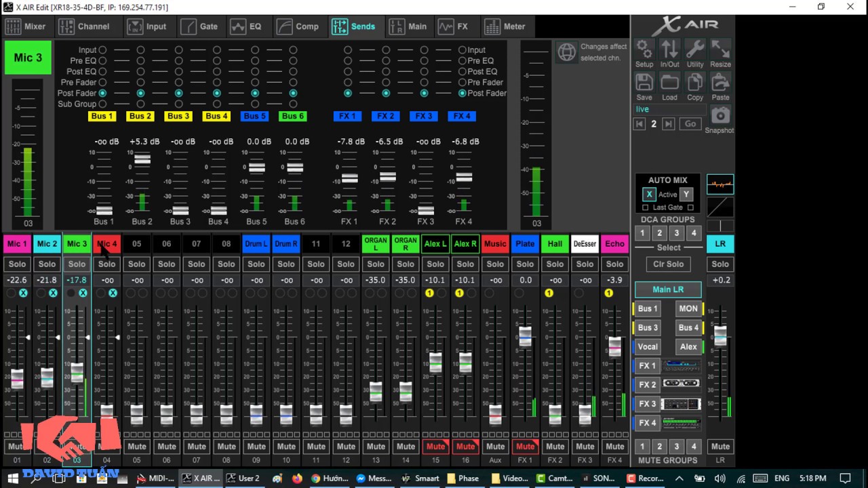
Task: Click the LR main fader handle
Action: (x=720, y=335)
